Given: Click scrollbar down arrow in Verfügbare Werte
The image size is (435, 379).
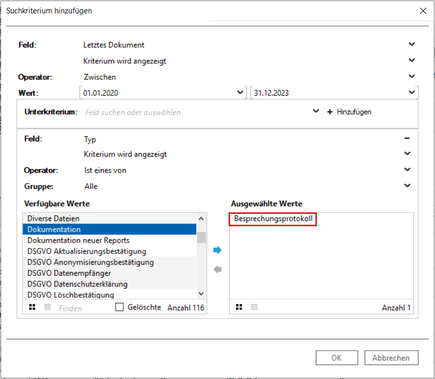Looking at the screenshot, I should pyautogui.click(x=201, y=294).
